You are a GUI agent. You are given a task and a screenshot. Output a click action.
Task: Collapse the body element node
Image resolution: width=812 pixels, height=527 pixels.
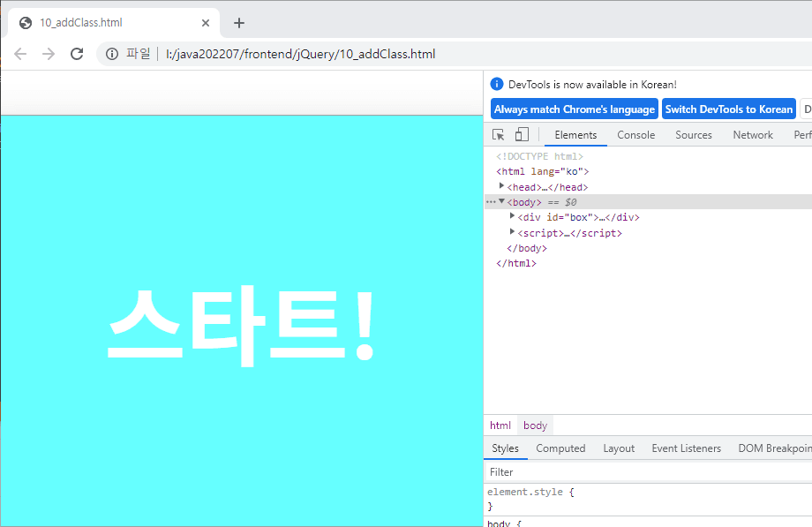[501, 201]
